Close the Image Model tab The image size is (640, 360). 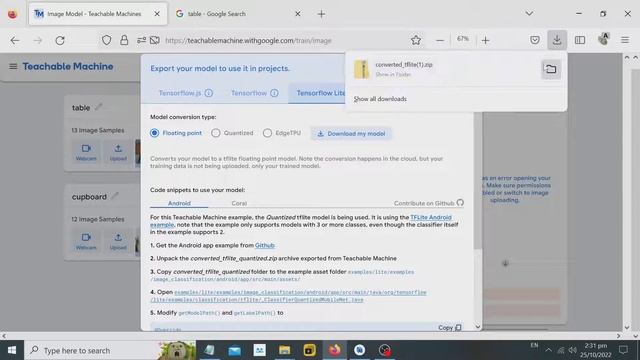(157, 14)
